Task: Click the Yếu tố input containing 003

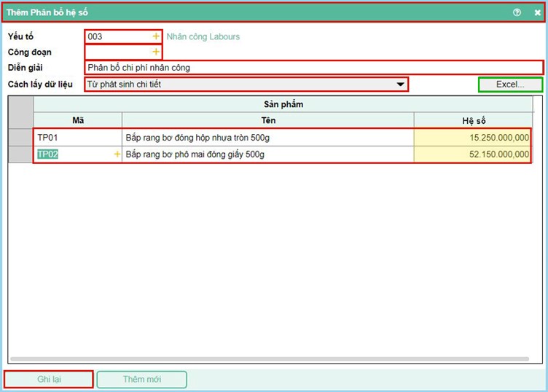Action: click(x=117, y=36)
